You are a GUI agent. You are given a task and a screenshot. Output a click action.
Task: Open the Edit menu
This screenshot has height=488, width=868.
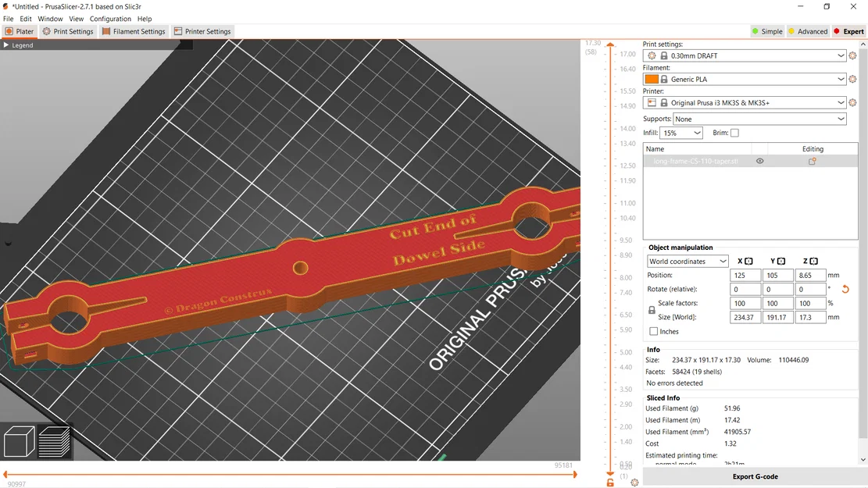click(x=26, y=19)
